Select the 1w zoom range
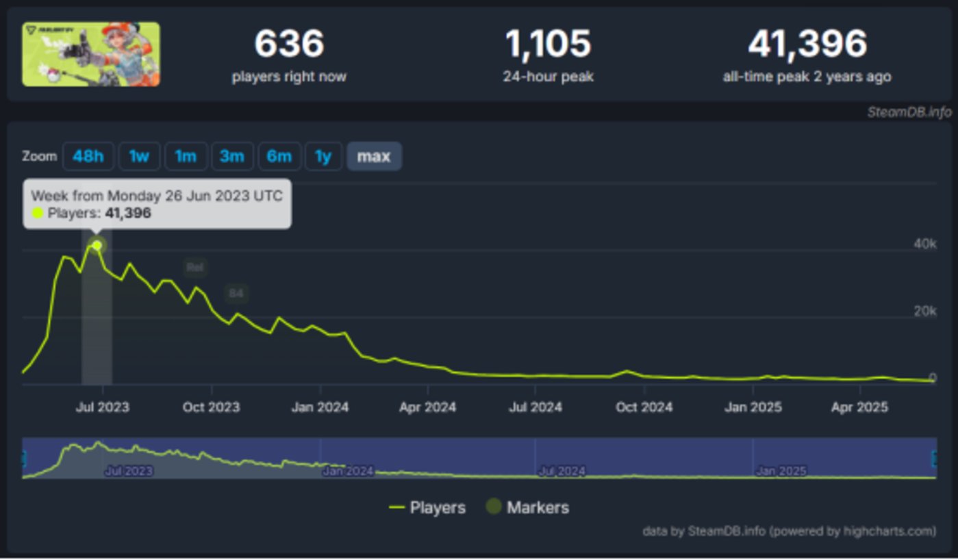Screen dimensions: 958x560 tap(139, 156)
